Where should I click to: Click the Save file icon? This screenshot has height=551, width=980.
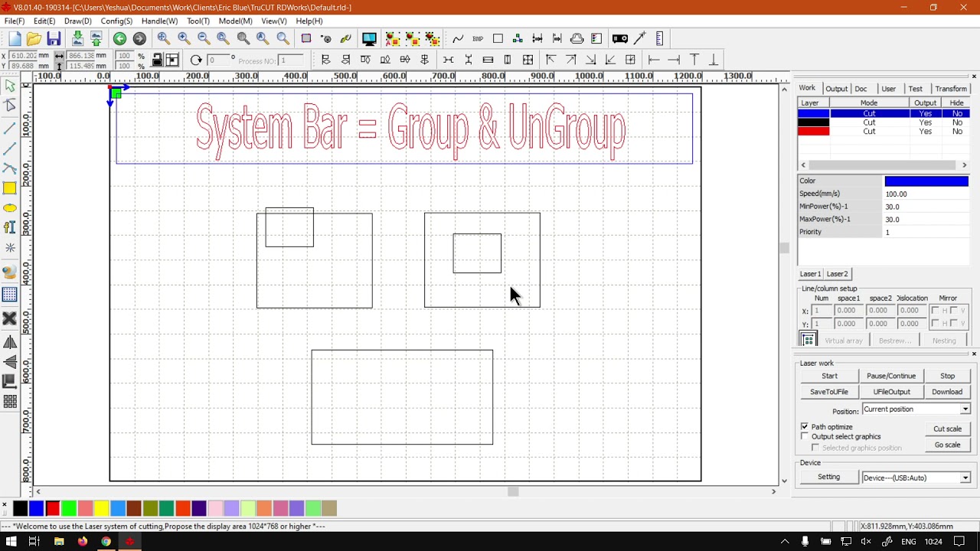point(54,39)
